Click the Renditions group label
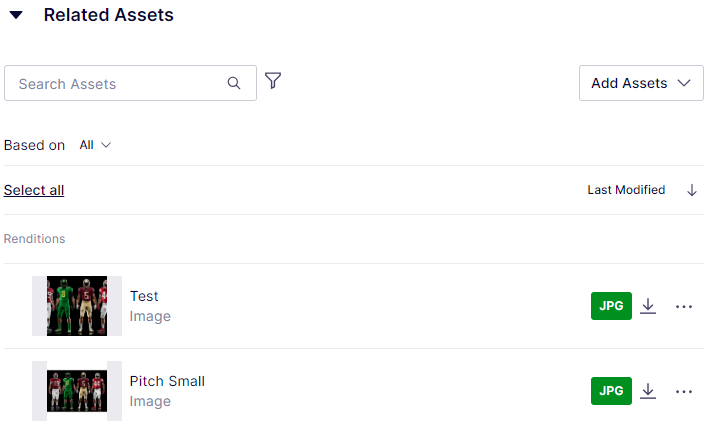719x430 pixels. pos(34,239)
